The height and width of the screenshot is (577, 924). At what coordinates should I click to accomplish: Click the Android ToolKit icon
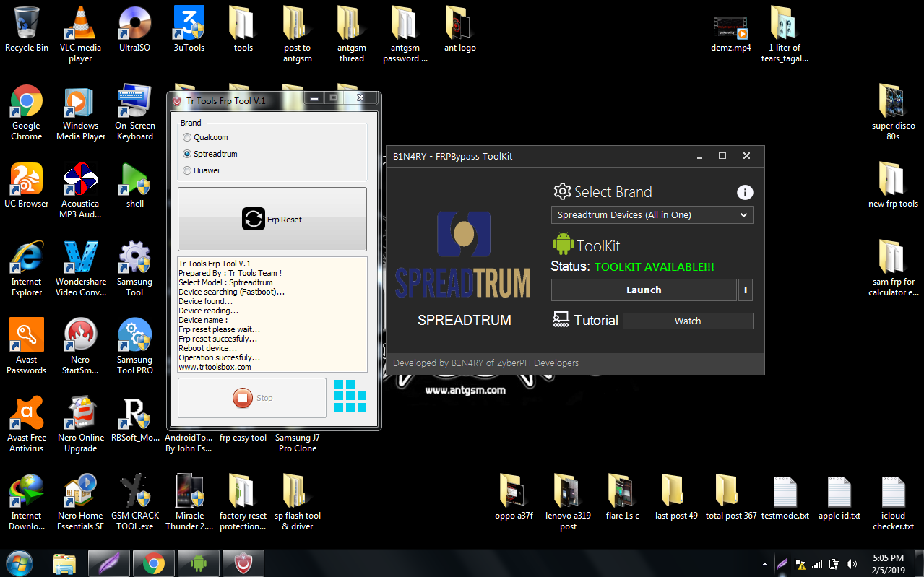click(563, 245)
